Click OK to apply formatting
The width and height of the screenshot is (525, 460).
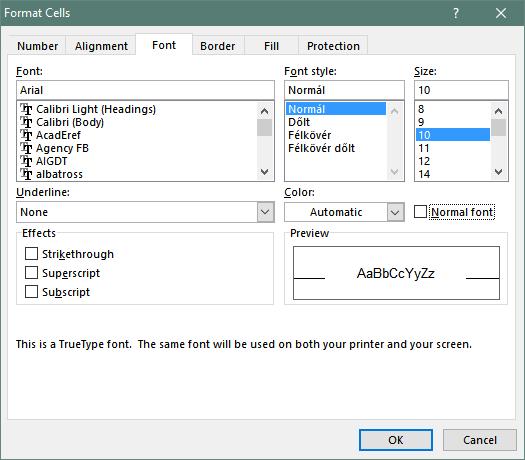(396, 440)
